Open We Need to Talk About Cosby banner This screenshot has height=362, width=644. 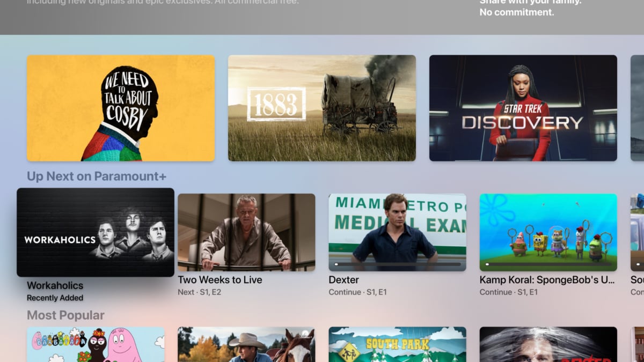[x=121, y=108]
